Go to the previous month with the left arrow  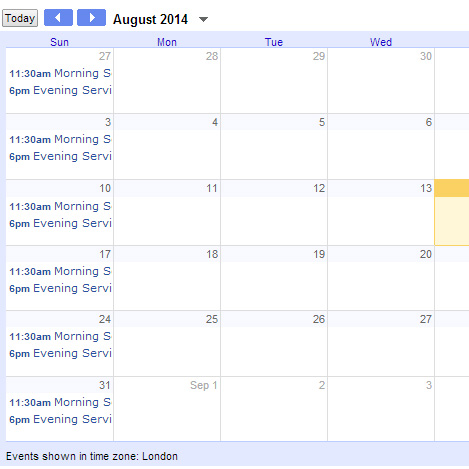(58, 18)
